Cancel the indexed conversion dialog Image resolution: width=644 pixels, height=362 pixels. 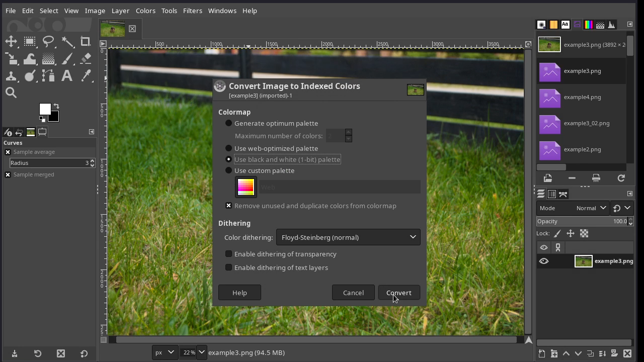[x=353, y=293]
